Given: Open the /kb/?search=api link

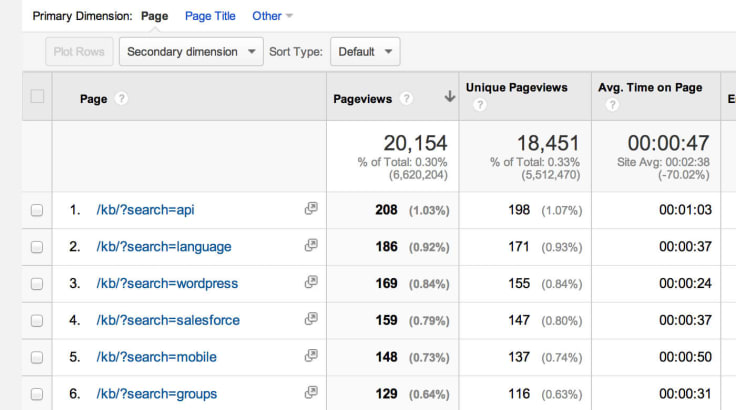Looking at the screenshot, I should pyautogui.click(x=146, y=210).
